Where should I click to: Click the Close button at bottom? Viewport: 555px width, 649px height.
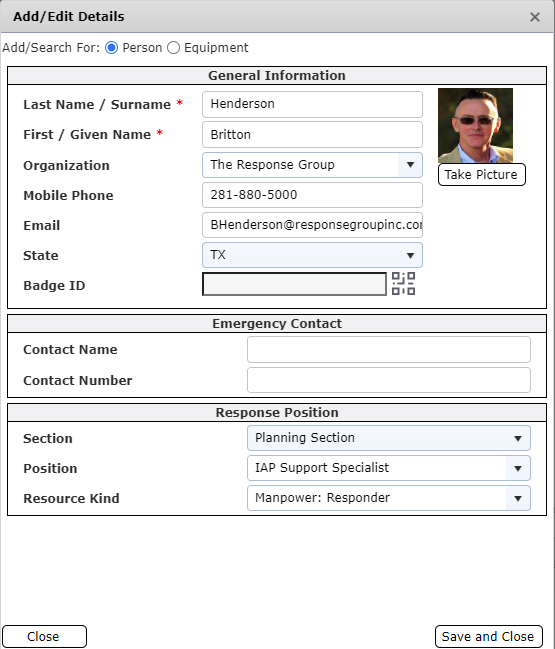tap(44, 636)
